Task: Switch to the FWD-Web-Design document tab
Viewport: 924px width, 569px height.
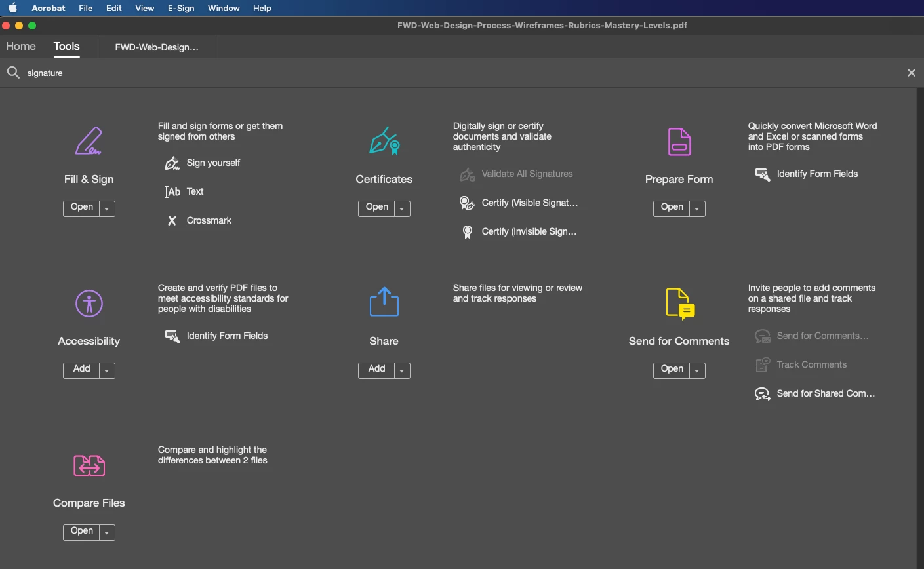Action: pos(157,47)
